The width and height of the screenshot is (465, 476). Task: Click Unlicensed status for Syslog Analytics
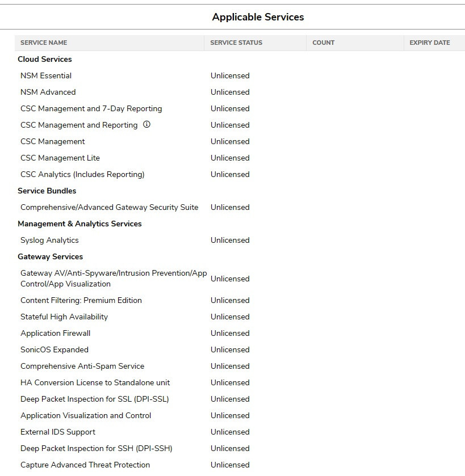point(230,240)
